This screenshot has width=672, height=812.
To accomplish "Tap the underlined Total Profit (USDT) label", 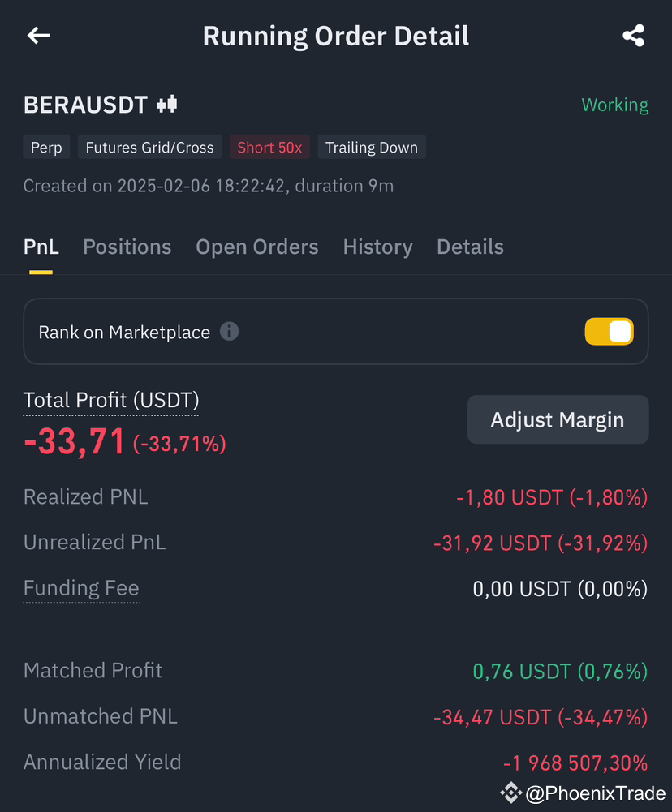I will (x=111, y=400).
